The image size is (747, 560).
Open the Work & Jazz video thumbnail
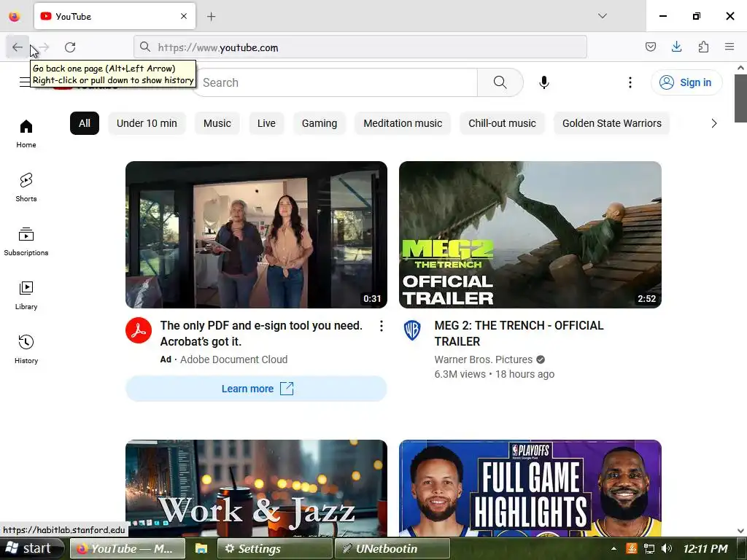tap(256, 488)
